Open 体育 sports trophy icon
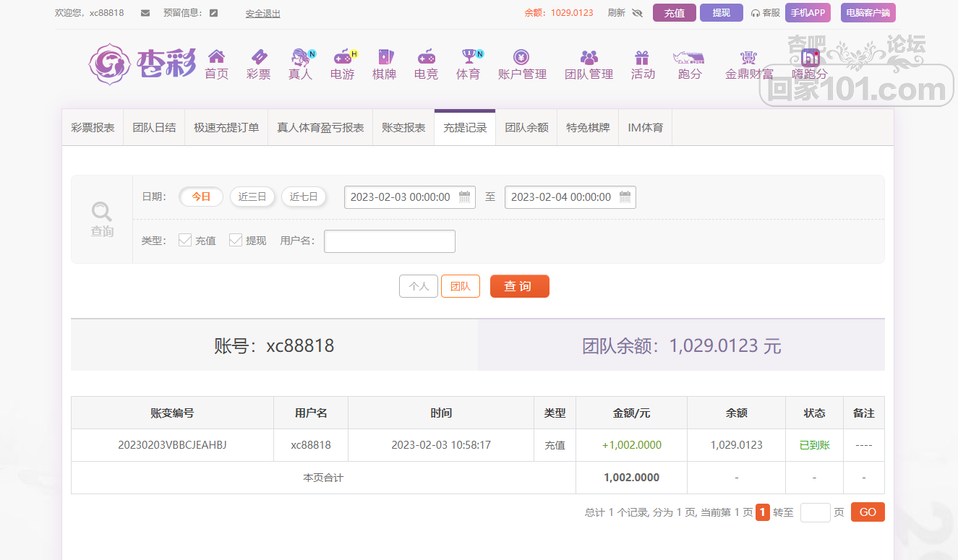The width and height of the screenshot is (958, 560). (x=470, y=56)
